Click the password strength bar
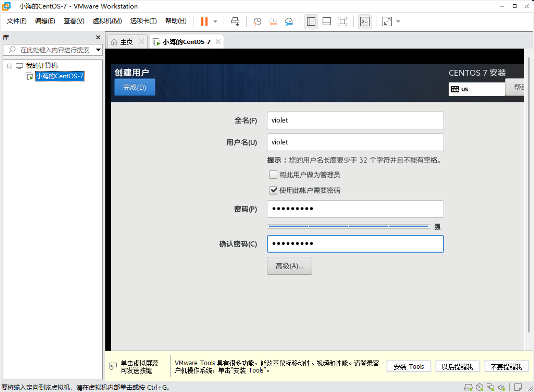The height and width of the screenshot is (392, 534). [349, 227]
